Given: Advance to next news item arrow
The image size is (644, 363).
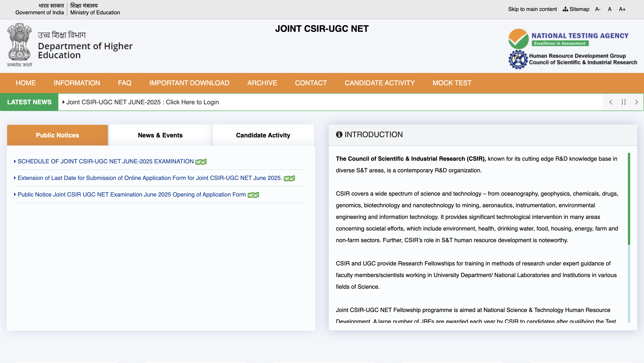Looking at the screenshot, I should (x=636, y=102).
